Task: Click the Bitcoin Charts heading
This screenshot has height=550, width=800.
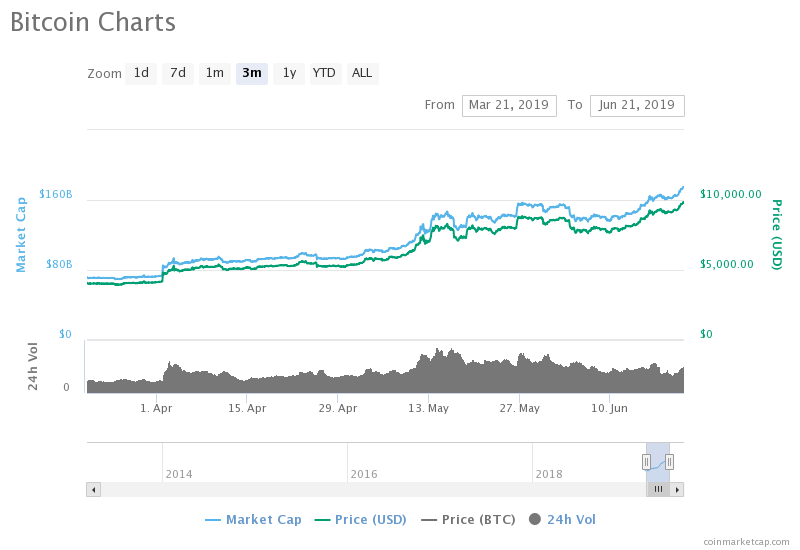Action: point(93,22)
